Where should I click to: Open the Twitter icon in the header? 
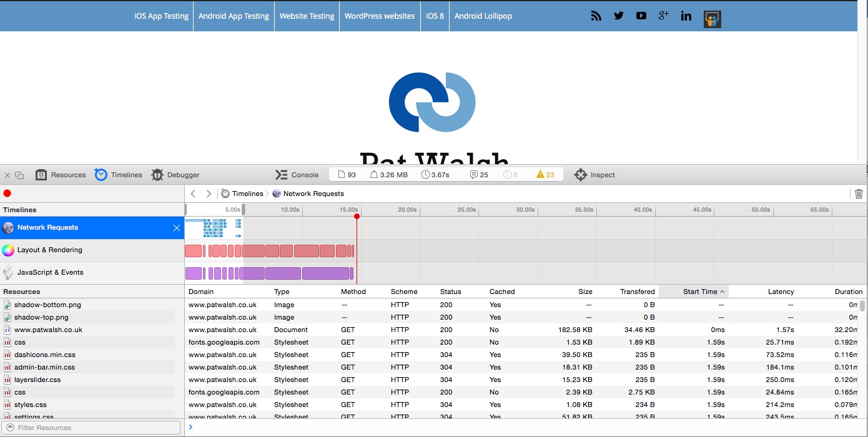[x=618, y=16]
